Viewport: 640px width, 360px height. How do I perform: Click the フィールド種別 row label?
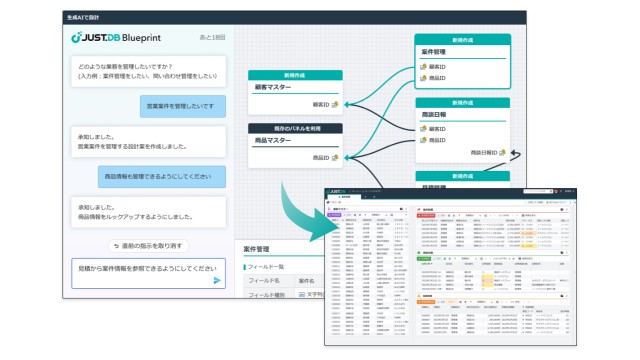tap(267, 294)
